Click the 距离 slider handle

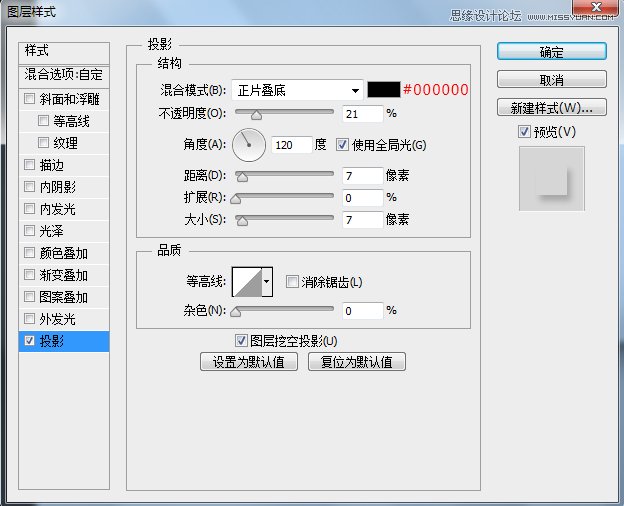coord(242,177)
